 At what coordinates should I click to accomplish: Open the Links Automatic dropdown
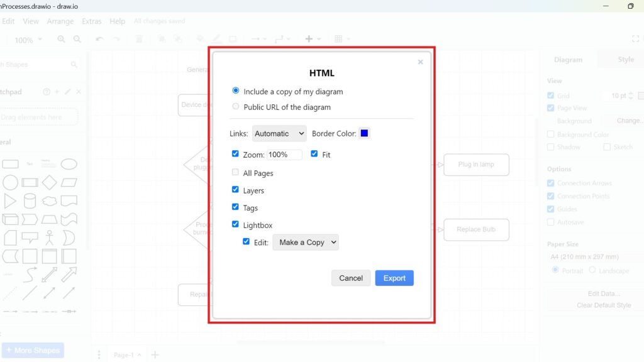tap(279, 133)
